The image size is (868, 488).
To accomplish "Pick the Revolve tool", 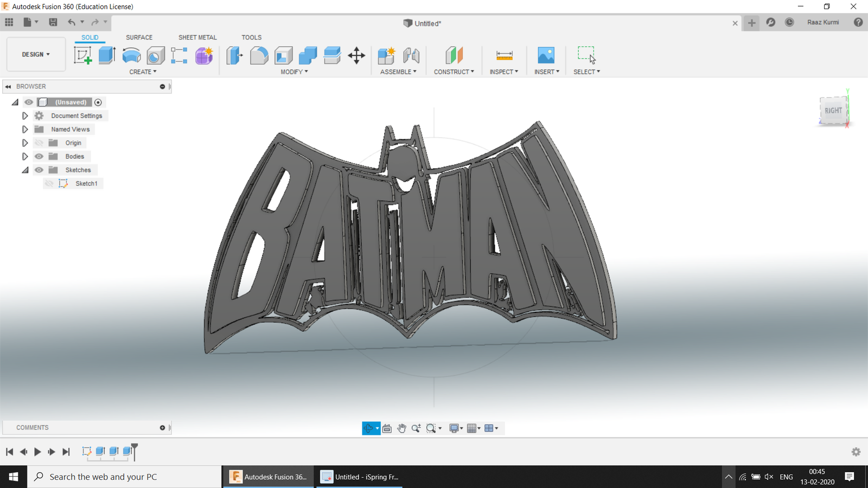I will pyautogui.click(x=131, y=55).
